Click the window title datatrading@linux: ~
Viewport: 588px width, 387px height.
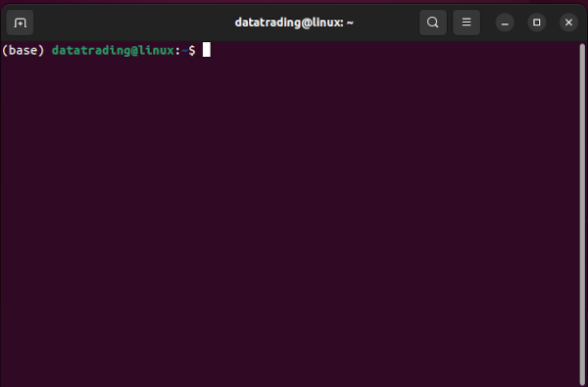click(x=294, y=23)
